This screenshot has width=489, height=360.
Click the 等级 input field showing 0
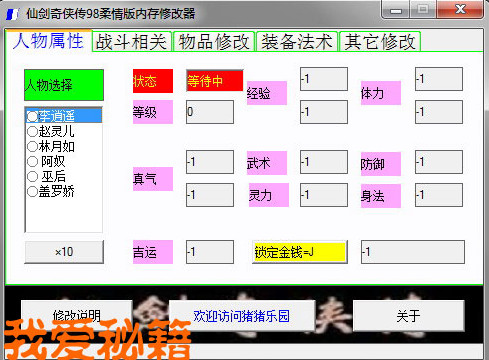coord(210,112)
